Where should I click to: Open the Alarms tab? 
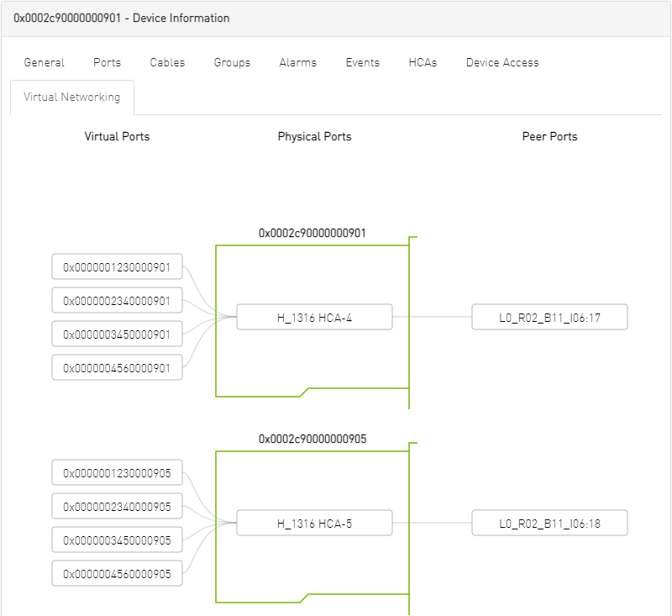[x=297, y=62]
